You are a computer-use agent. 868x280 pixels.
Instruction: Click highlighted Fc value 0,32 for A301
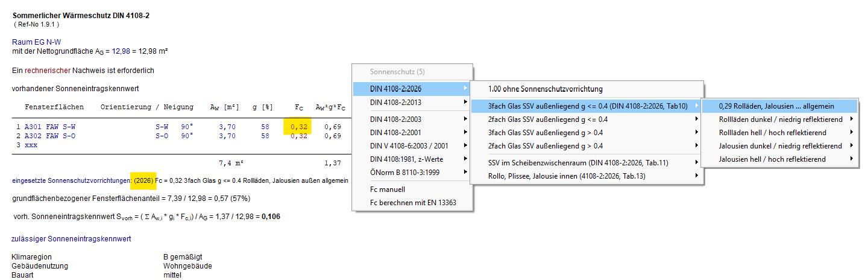(x=299, y=127)
